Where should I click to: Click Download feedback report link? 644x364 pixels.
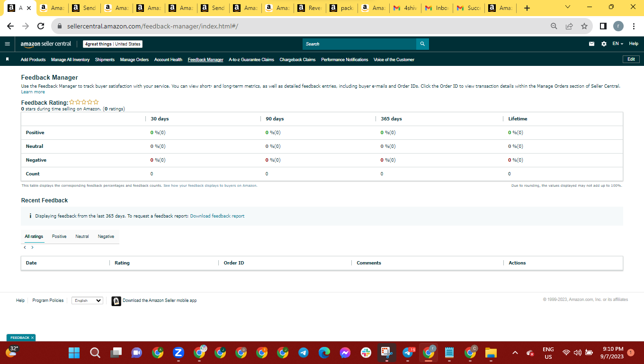click(x=217, y=216)
